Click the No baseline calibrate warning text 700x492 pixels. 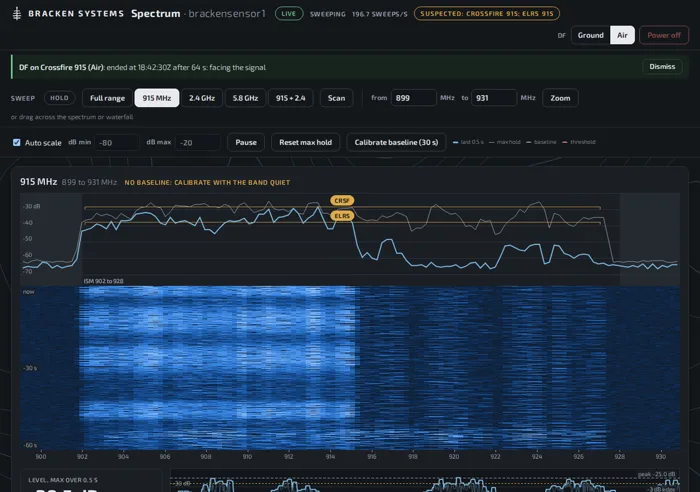(x=207, y=183)
